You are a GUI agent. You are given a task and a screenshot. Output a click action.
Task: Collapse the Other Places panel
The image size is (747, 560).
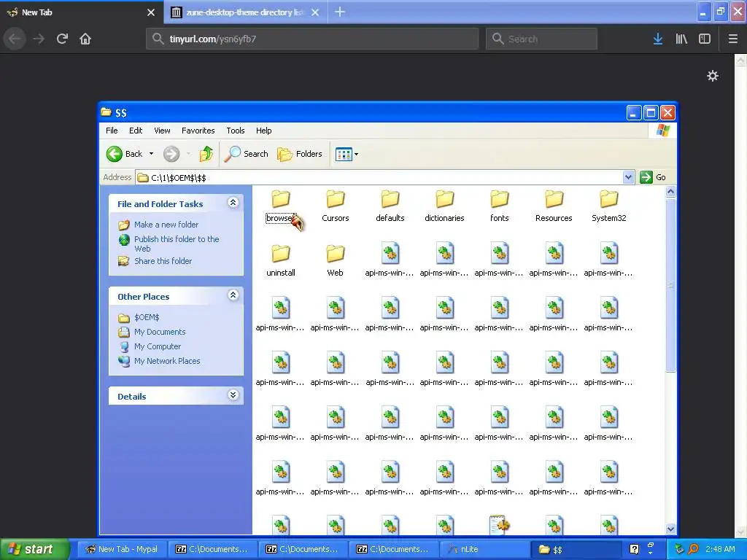coord(233,295)
